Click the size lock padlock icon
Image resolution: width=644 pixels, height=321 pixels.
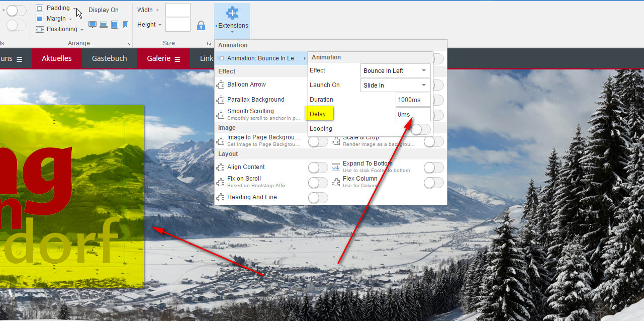tap(201, 25)
